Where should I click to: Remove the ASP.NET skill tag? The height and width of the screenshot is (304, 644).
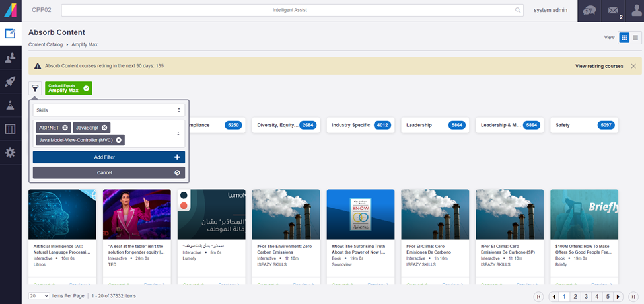65,128
